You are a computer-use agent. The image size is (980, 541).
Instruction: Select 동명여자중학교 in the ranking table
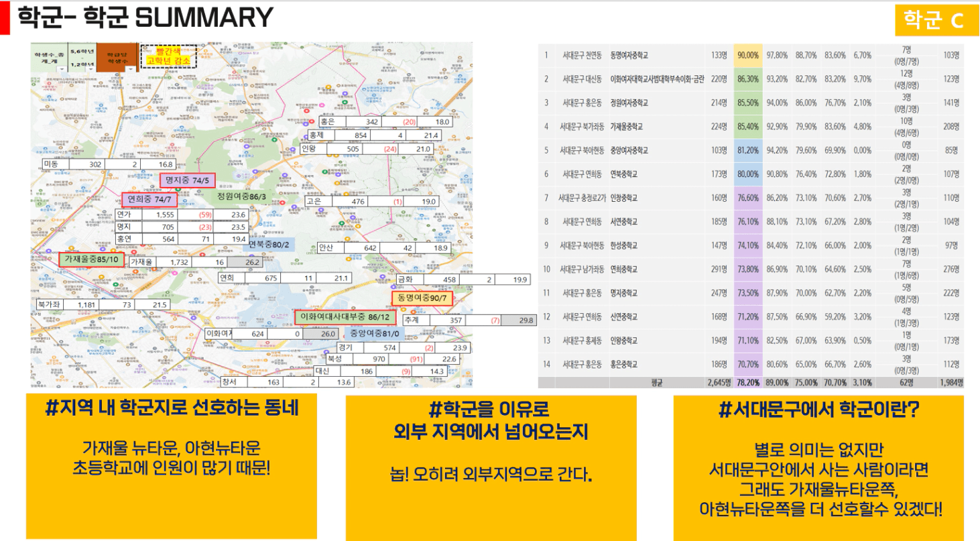[x=629, y=55]
